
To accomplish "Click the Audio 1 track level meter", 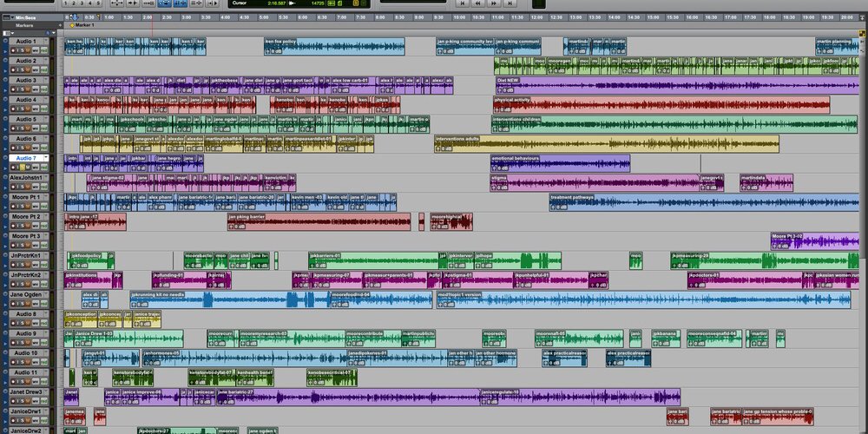I will click(x=52, y=46).
